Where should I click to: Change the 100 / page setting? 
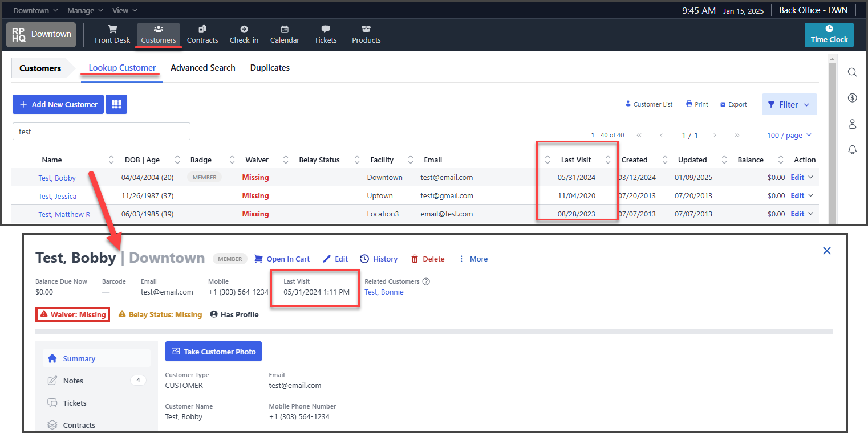coord(789,135)
